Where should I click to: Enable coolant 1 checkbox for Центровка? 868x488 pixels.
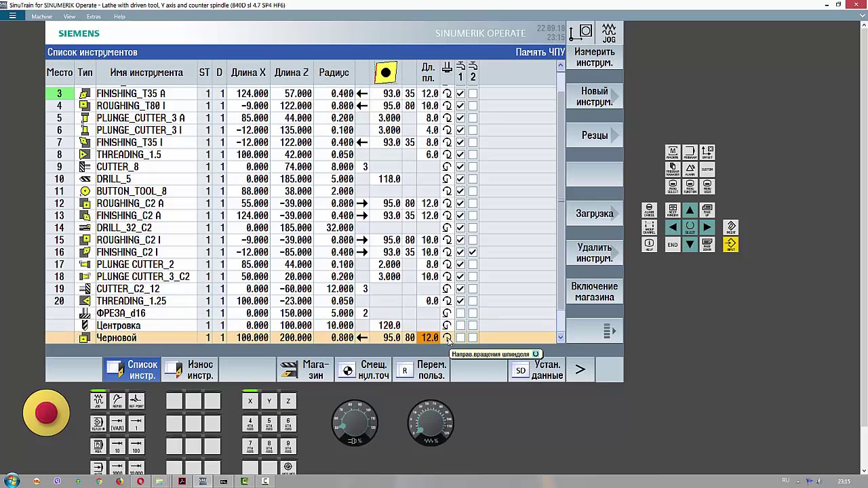(460, 325)
